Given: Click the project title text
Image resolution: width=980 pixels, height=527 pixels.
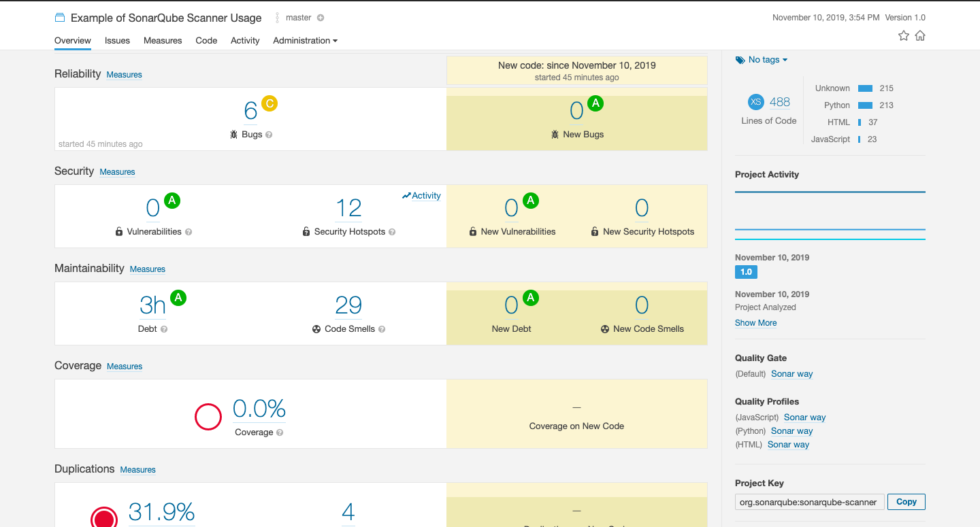Looking at the screenshot, I should click(x=166, y=18).
